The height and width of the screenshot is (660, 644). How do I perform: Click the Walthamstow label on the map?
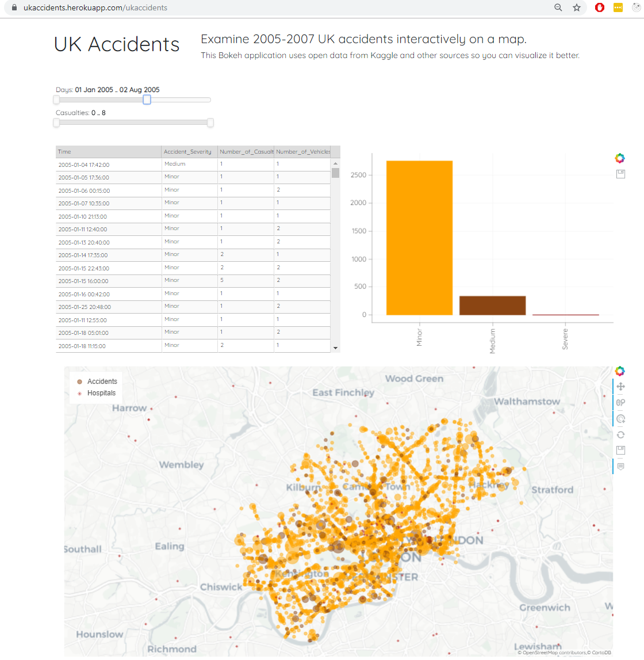point(527,402)
